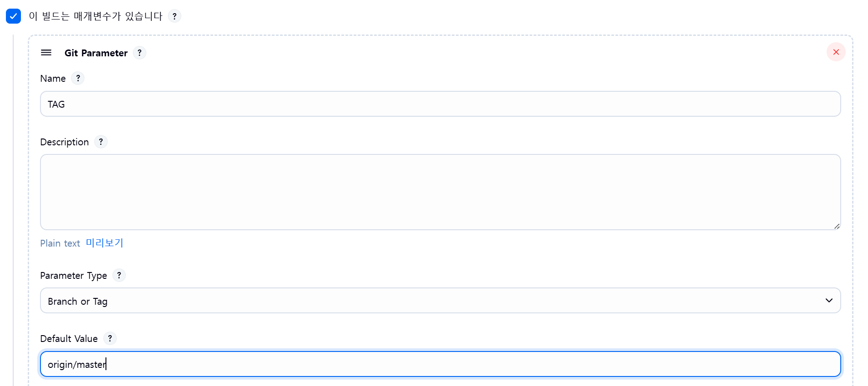Image resolution: width=868 pixels, height=386 pixels.
Task: Show help for the Description field
Action: 101,142
